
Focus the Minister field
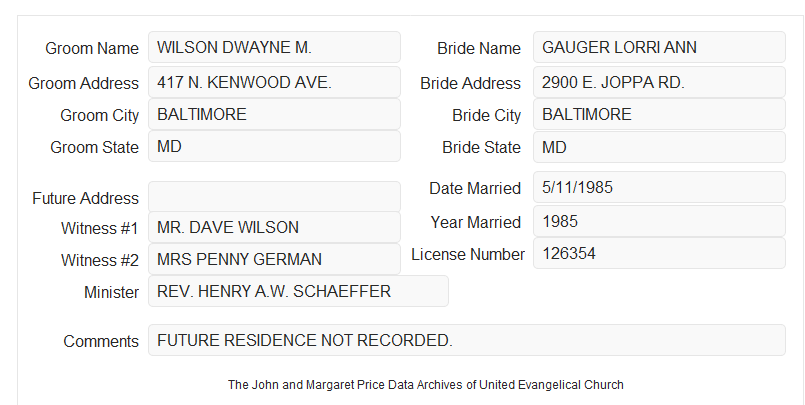298,291
